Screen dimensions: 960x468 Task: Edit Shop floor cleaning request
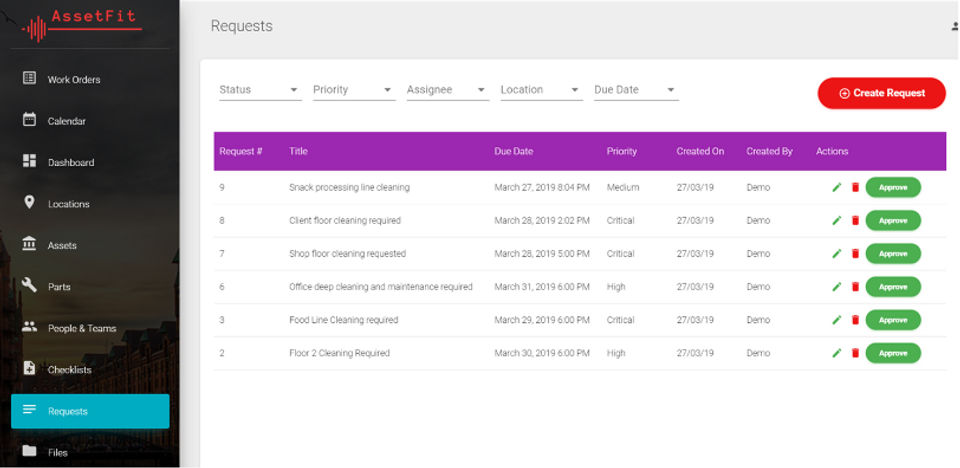pos(837,254)
